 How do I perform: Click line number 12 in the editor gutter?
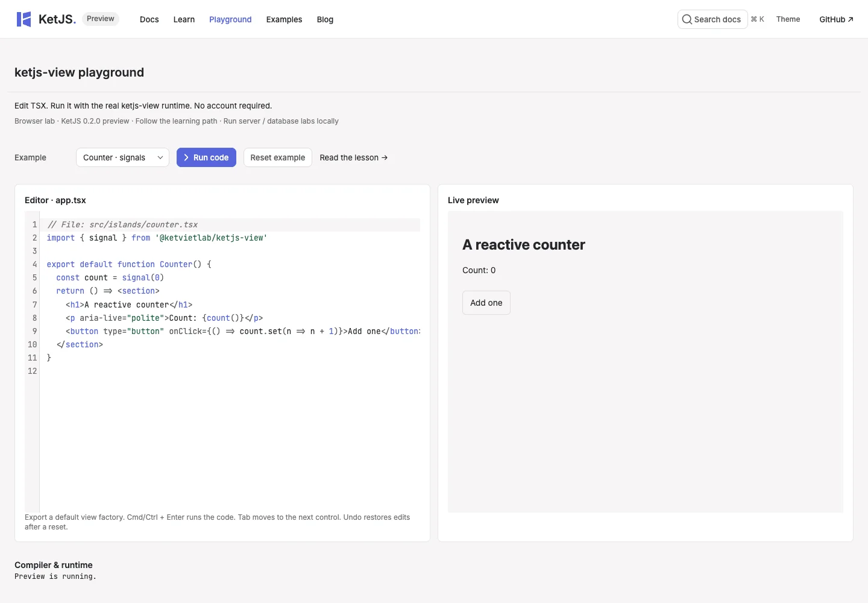click(33, 371)
